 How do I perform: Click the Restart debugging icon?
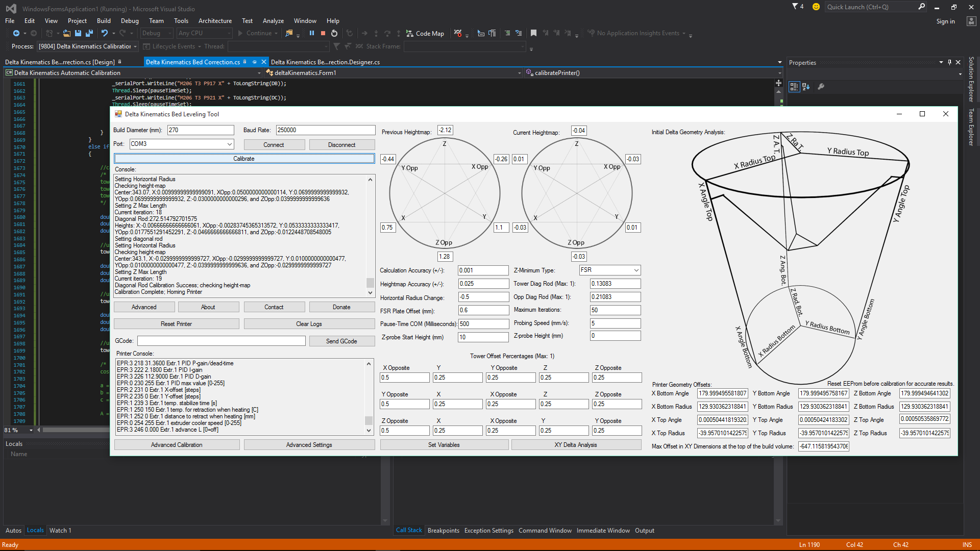point(334,33)
